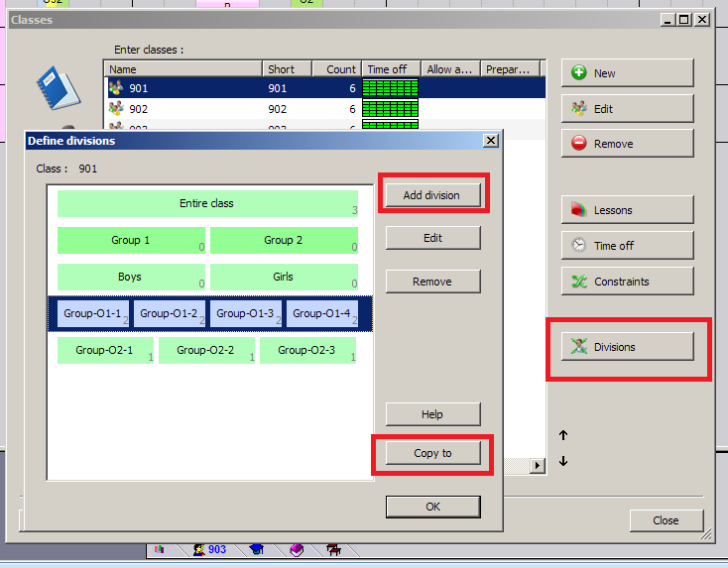
Task: Click OK in Define divisions dialog
Action: [x=432, y=507]
